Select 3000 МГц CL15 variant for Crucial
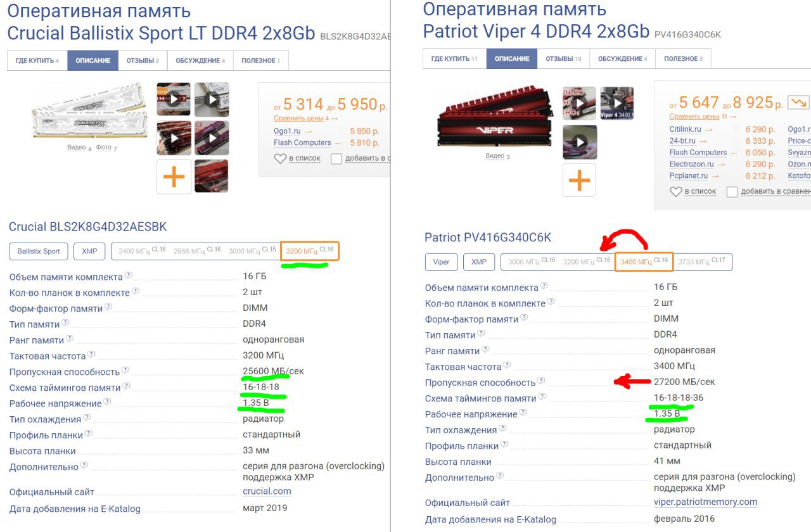The image size is (811, 532). pos(252,251)
